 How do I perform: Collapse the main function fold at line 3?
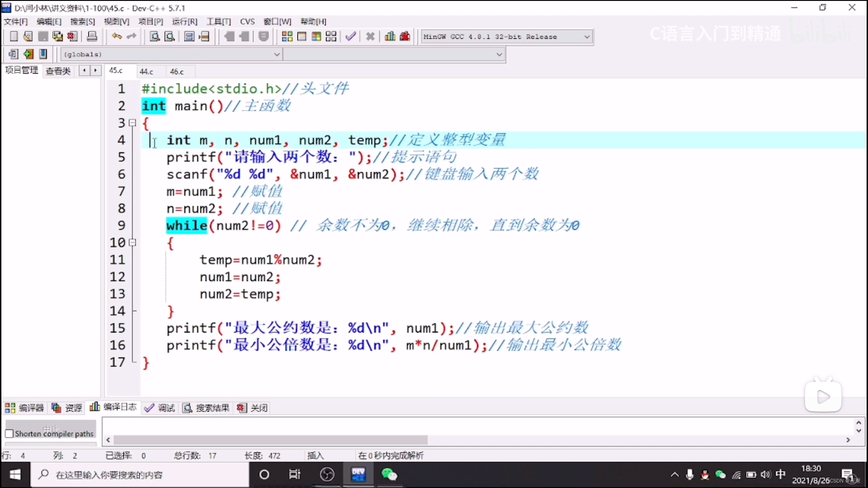coord(132,123)
